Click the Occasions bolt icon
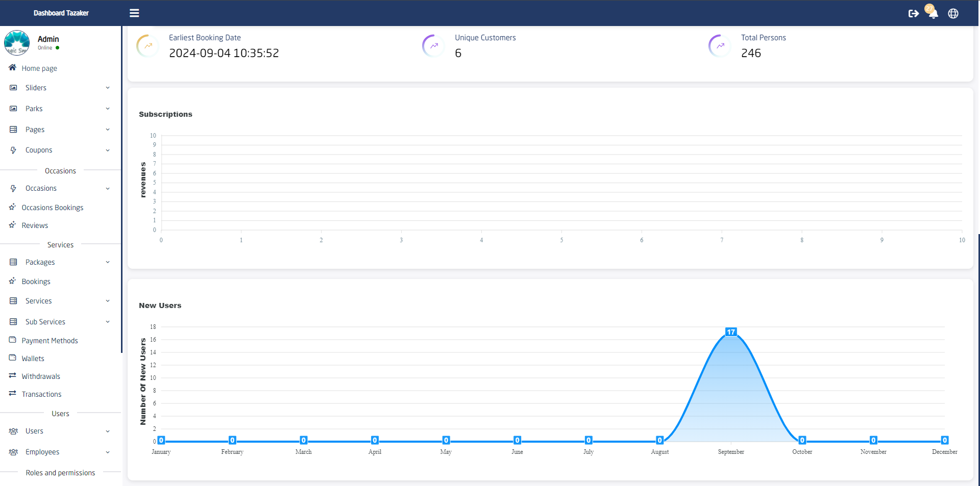The height and width of the screenshot is (486, 980). (x=13, y=188)
